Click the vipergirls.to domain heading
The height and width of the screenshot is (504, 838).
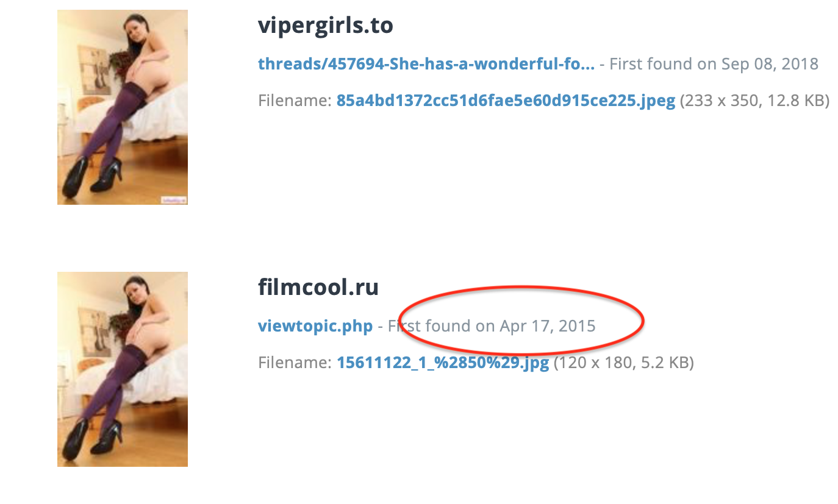point(326,26)
